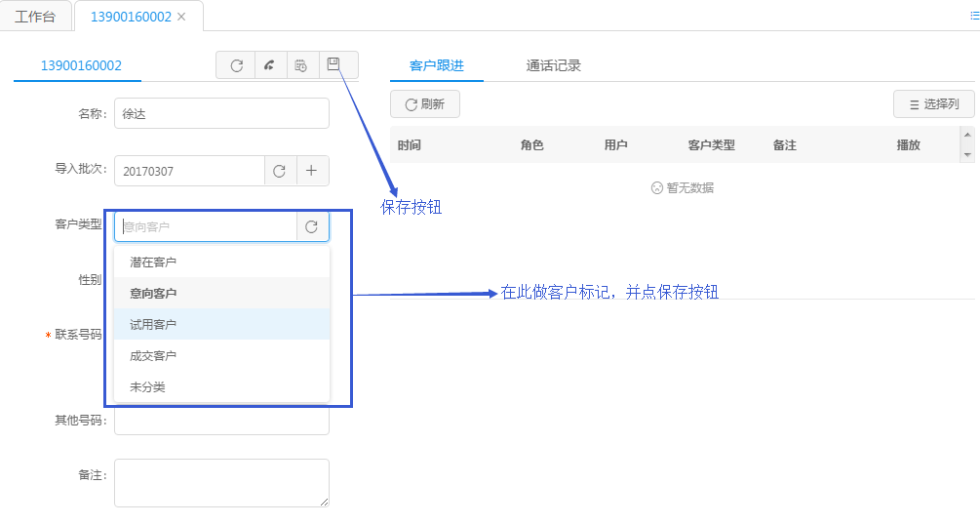Click the calendar schedule icon in toolbar

pos(301,65)
